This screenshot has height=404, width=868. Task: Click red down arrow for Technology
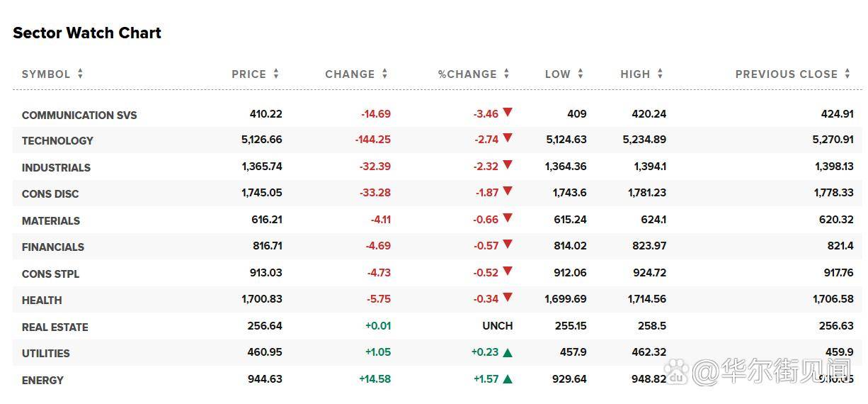[508, 139]
